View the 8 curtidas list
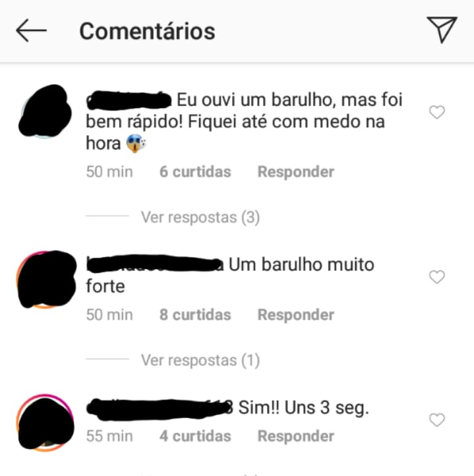Viewport: 474px width, 476px height. [x=195, y=314]
